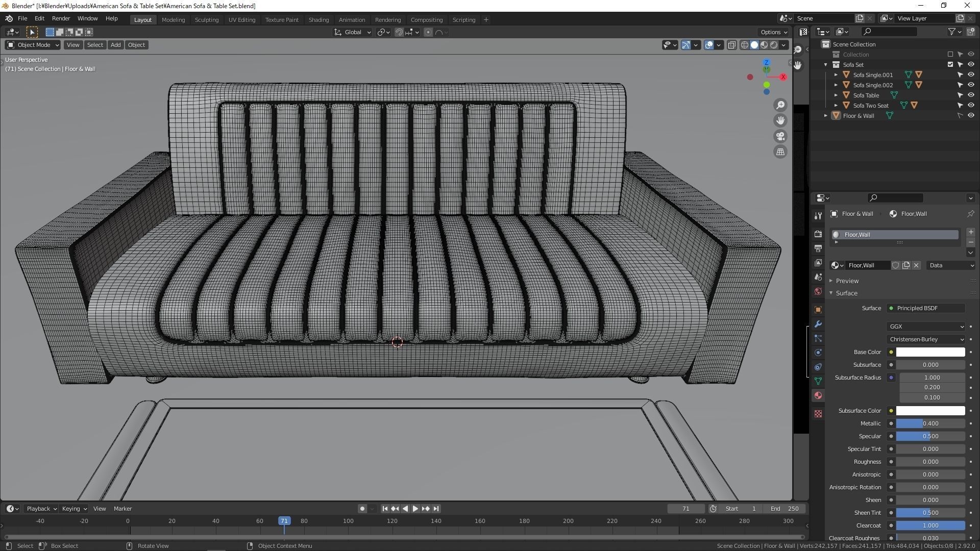Expand the Floor & Wall outliner item

point(826,116)
